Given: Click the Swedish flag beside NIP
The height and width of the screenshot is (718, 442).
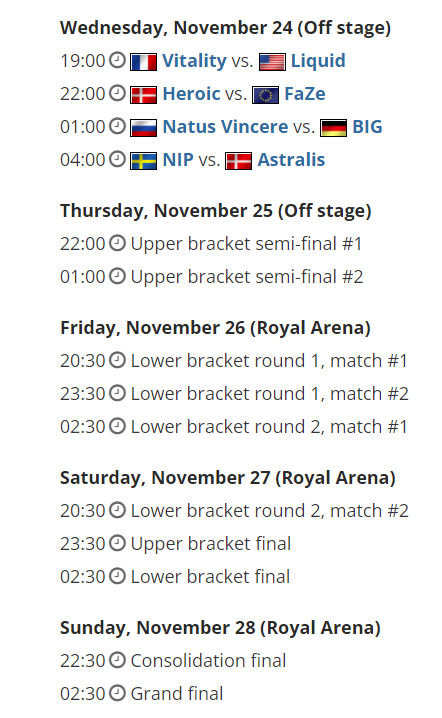Looking at the screenshot, I should 143,161.
